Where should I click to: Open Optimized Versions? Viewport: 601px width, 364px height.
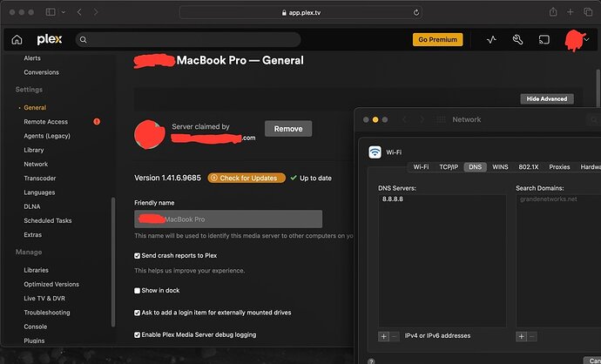[x=51, y=284]
